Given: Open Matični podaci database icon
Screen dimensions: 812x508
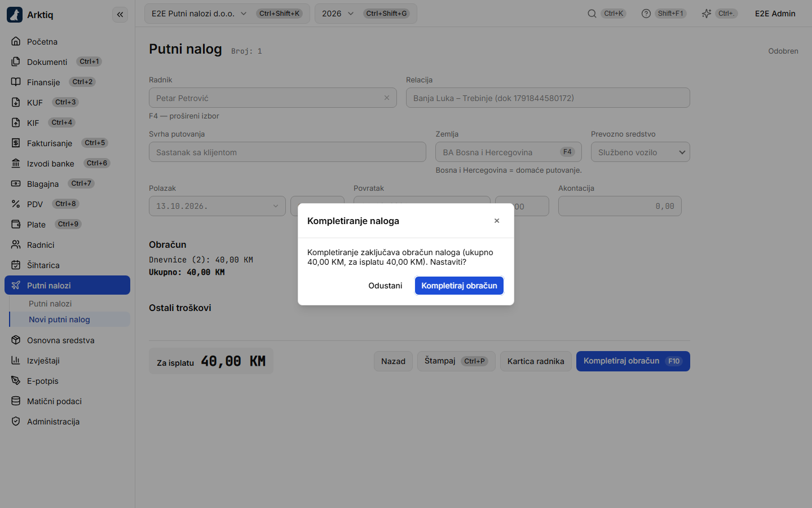Looking at the screenshot, I should (16, 401).
